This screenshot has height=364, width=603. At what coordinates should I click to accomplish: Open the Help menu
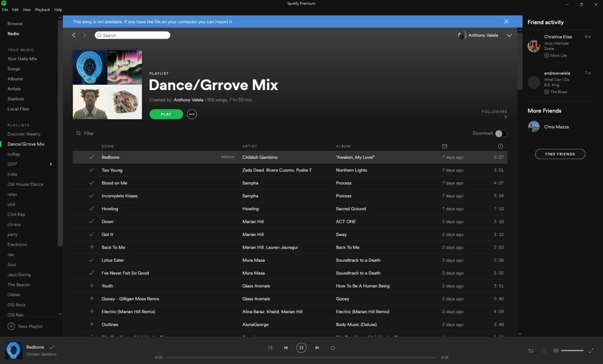coord(58,10)
